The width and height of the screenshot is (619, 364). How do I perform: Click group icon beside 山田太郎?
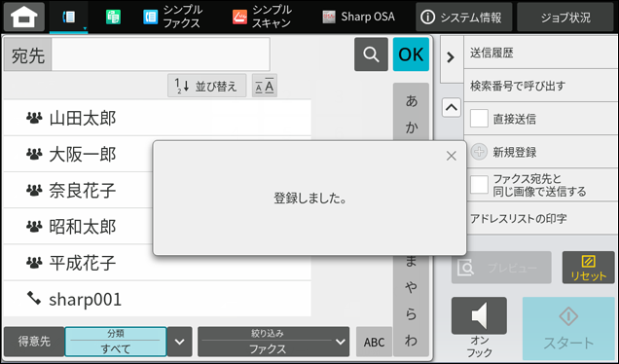pos(34,118)
